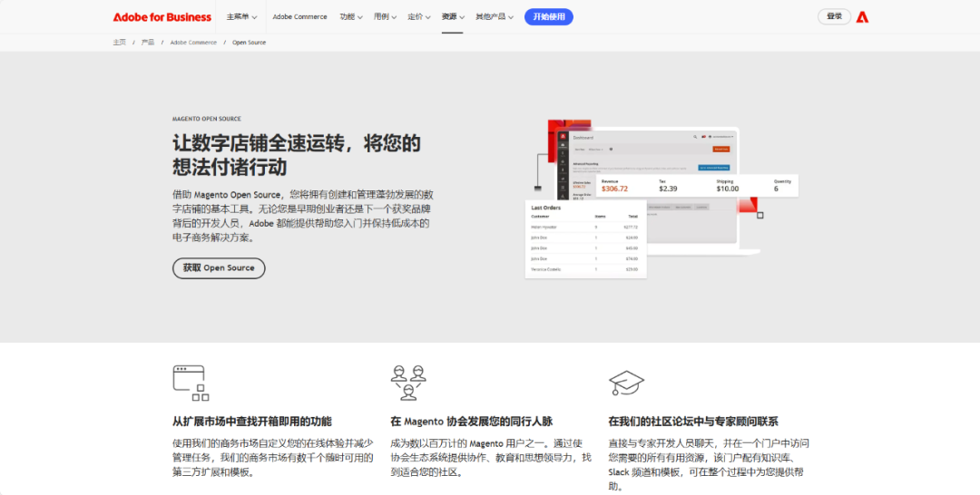The width and height of the screenshot is (980, 495).
Task: Open the 功能 menu
Action: [351, 17]
